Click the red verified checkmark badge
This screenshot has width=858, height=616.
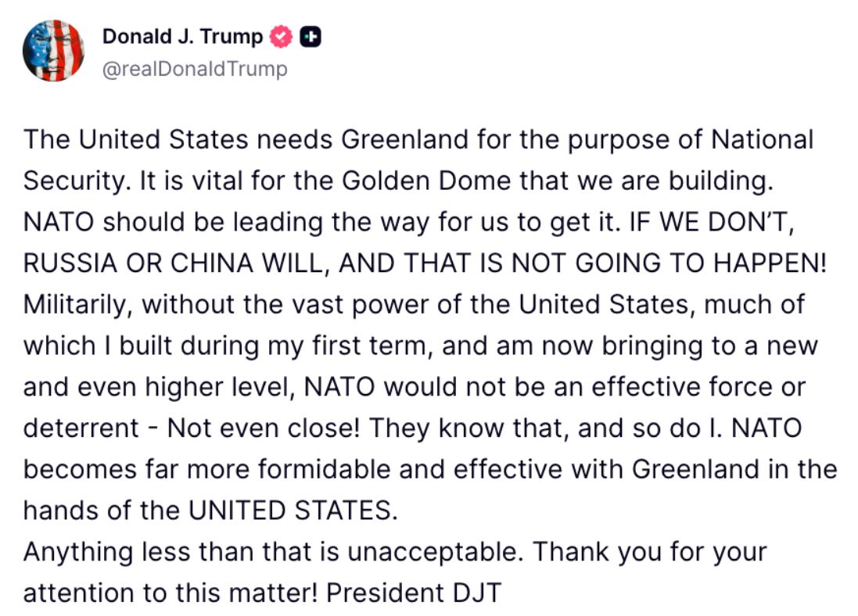(x=280, y=37)
